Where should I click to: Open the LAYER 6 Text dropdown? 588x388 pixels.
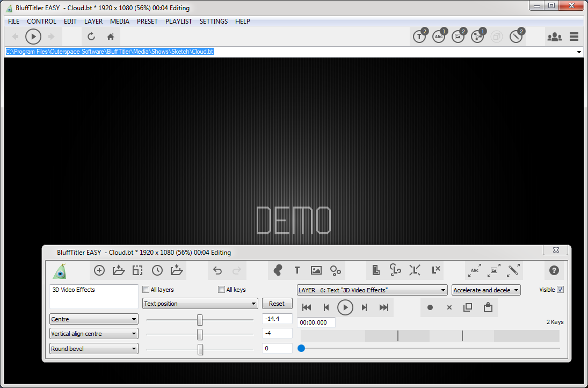372,290
